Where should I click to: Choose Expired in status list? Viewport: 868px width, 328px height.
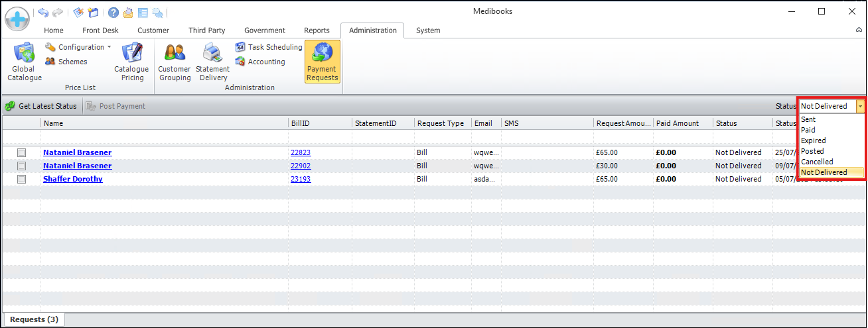coord(813,140)
